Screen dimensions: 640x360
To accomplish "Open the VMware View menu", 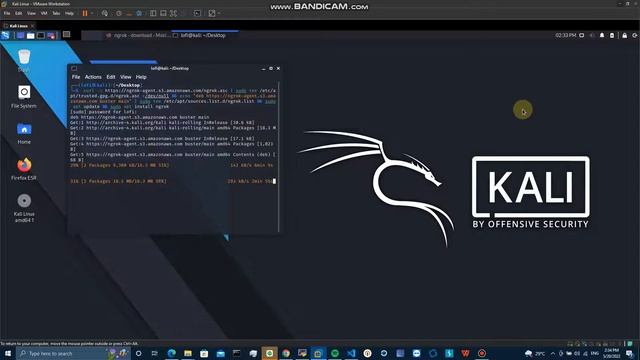I will point(31,13).
